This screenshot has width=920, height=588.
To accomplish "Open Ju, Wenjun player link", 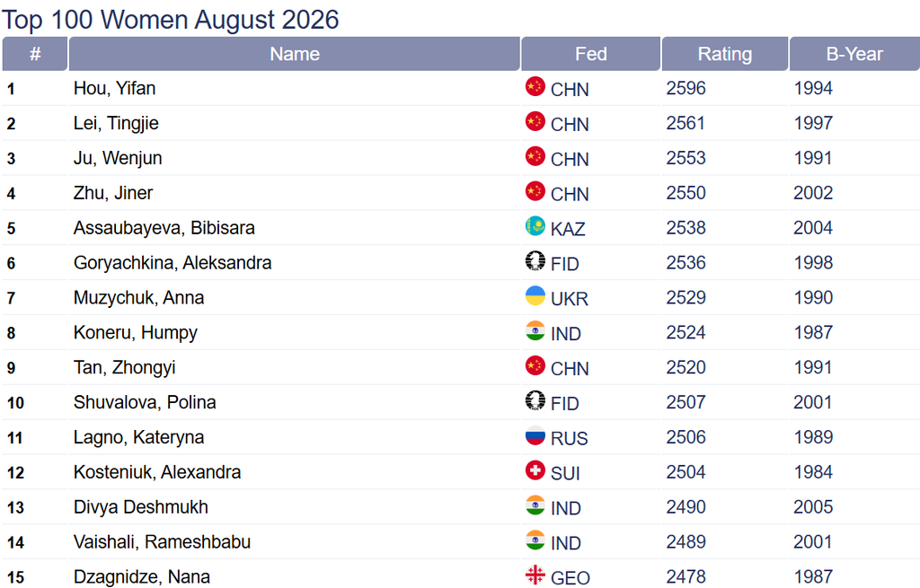I will click(x=118, y=158).
